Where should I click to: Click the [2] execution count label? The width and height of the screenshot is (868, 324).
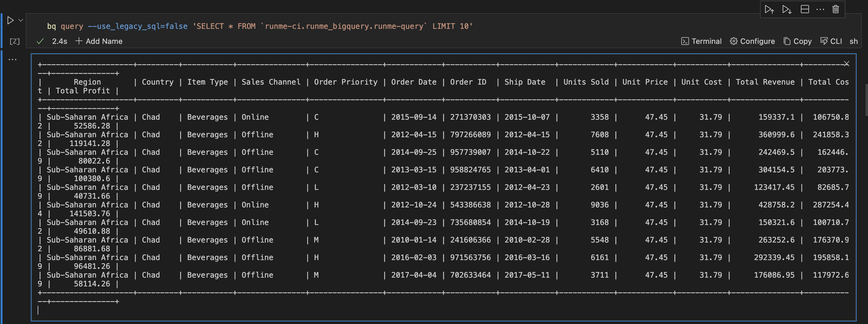click(14, 41)
